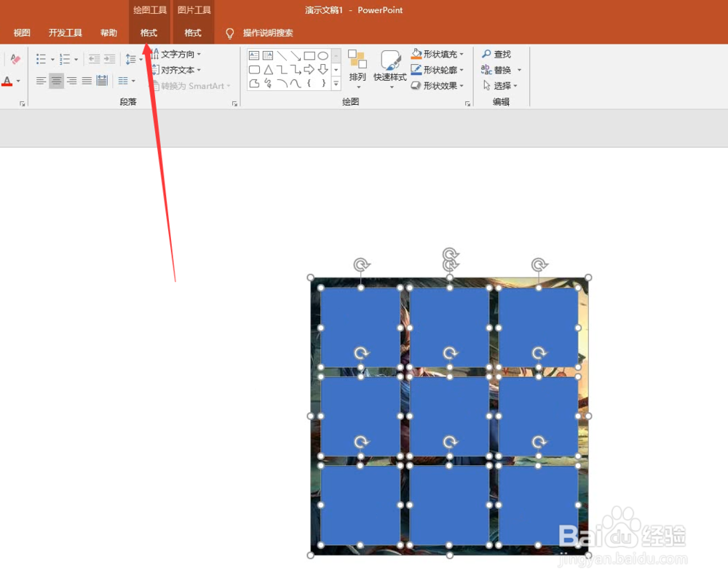Select the right brace shape
728x584 pixels.
(x=323, y=84)
